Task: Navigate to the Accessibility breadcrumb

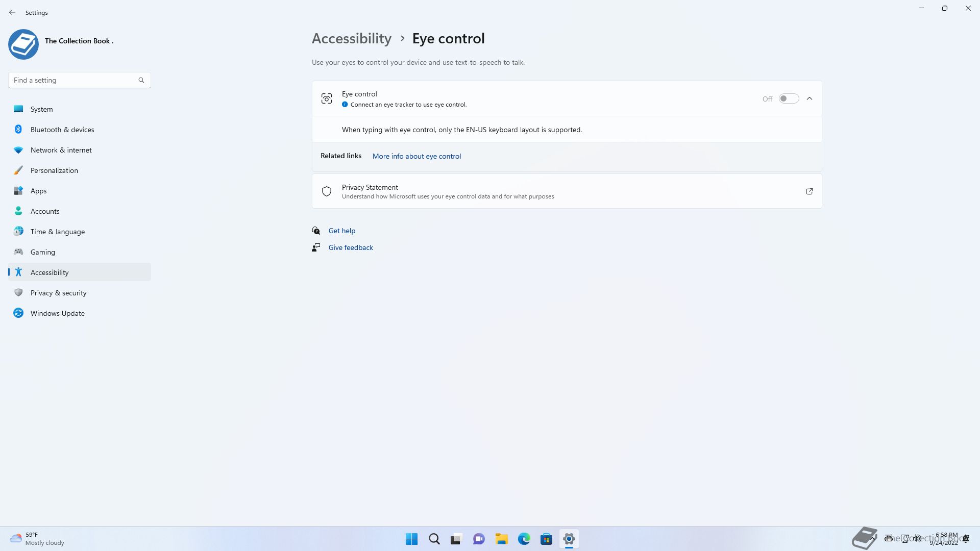Action: coord(351,38)
